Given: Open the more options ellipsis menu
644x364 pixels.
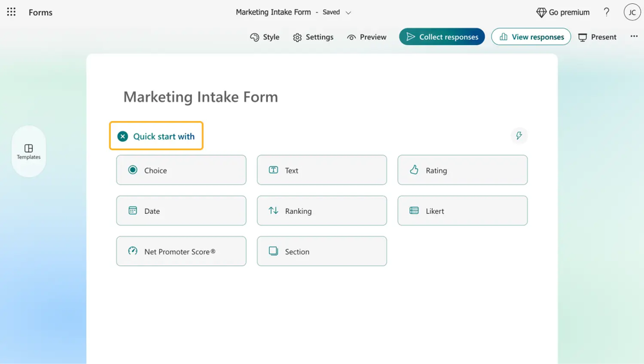Looking at the screenshot, I should [x=634, y=37].
